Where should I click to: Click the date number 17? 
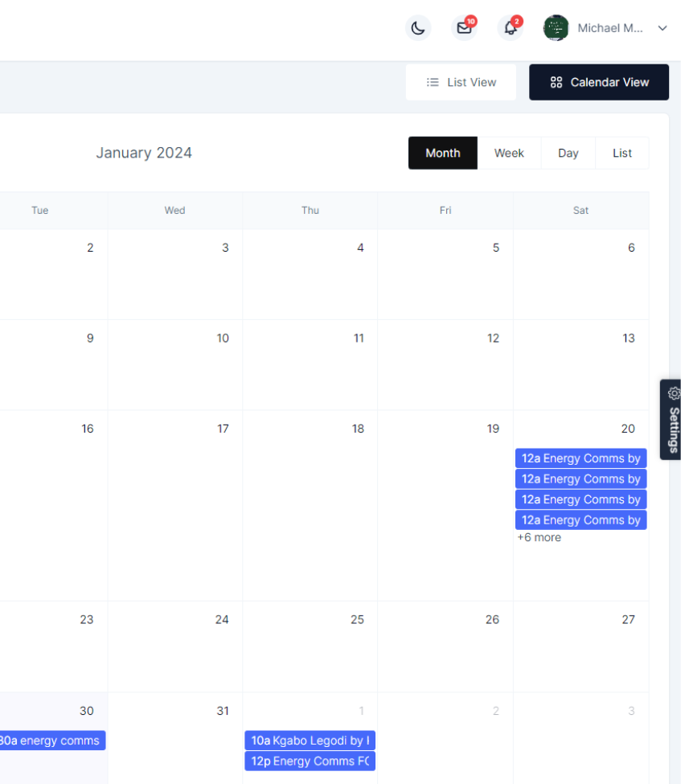[223, 429]
